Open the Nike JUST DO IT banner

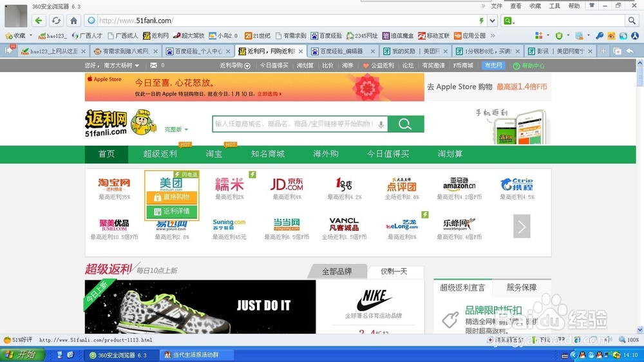pyautogui.click(x=200, y=307)
